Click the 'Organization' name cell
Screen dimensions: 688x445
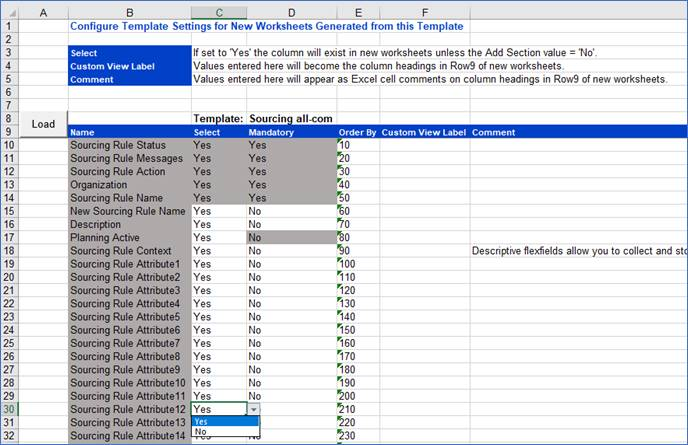point(130,184)
